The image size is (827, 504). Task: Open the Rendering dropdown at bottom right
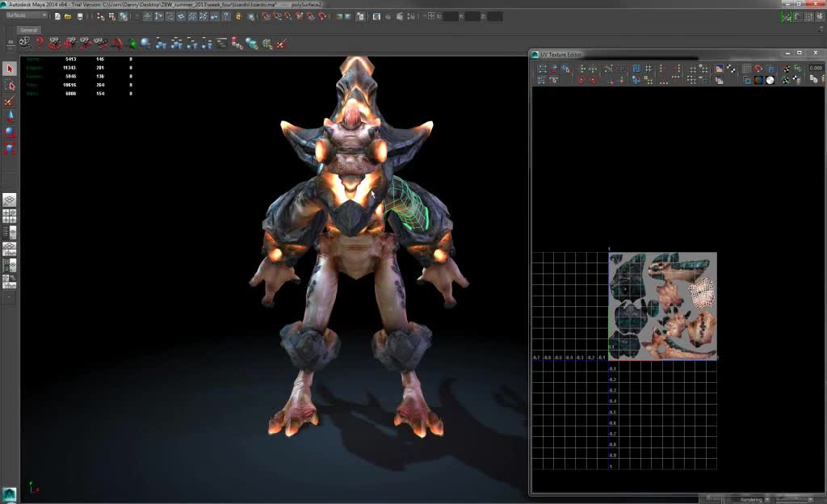click(755, 500)
